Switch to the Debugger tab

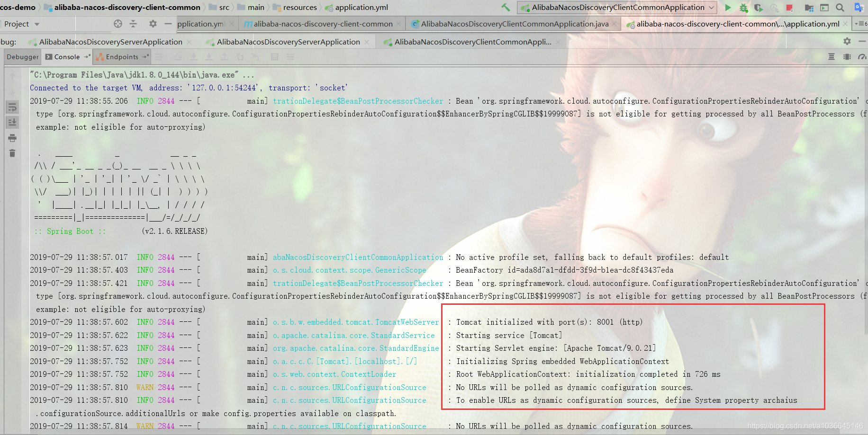(x=22, y=57)
